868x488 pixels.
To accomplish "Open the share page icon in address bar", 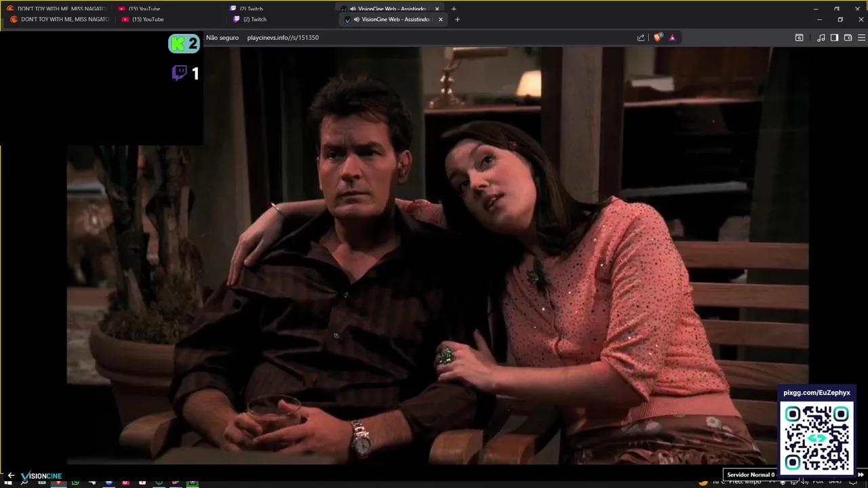I will [x=641, y=38].
